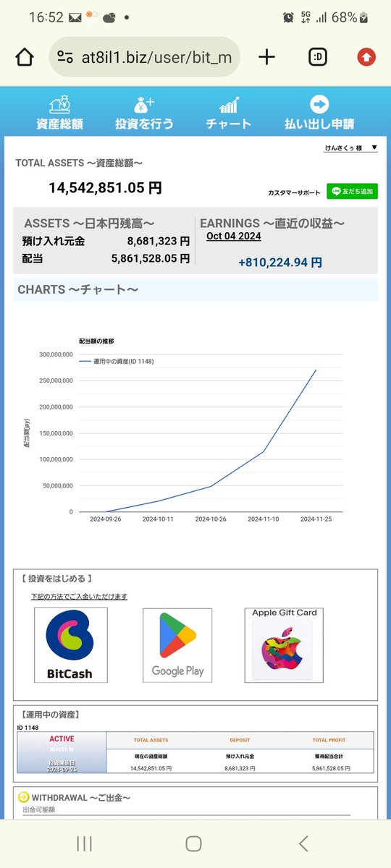Viewport: 391px width, 868px height.
Task: Open 資産総額 menu item
Action: (59, 113)
